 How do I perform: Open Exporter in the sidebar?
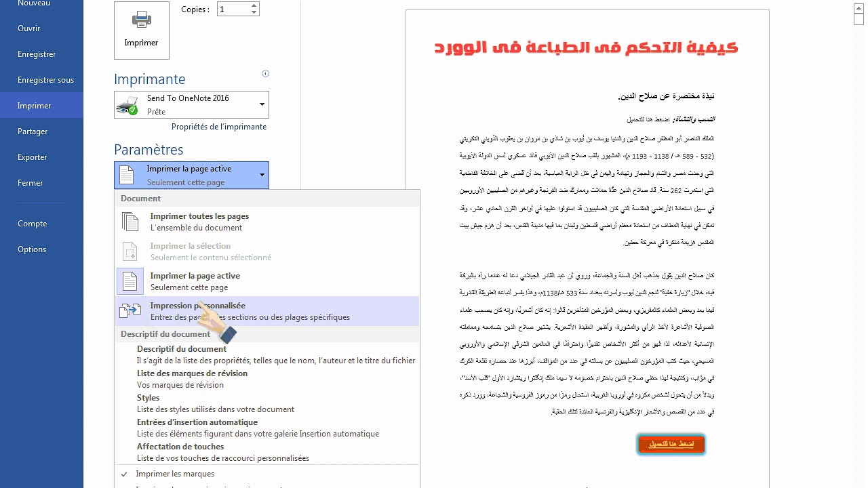41,157
